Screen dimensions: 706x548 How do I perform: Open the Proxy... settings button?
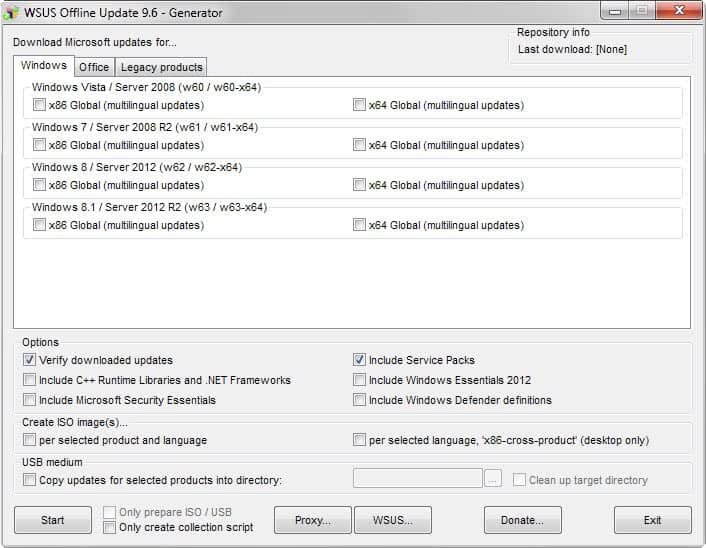(x=312, y=520)
